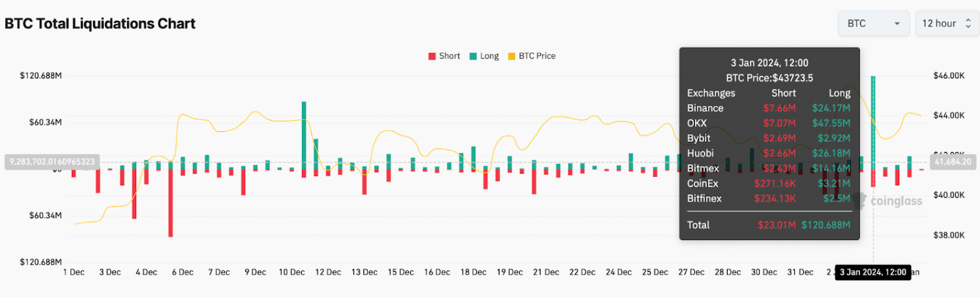Click the tall green bar above 10 Dec
980x297 pixels.
304,134
